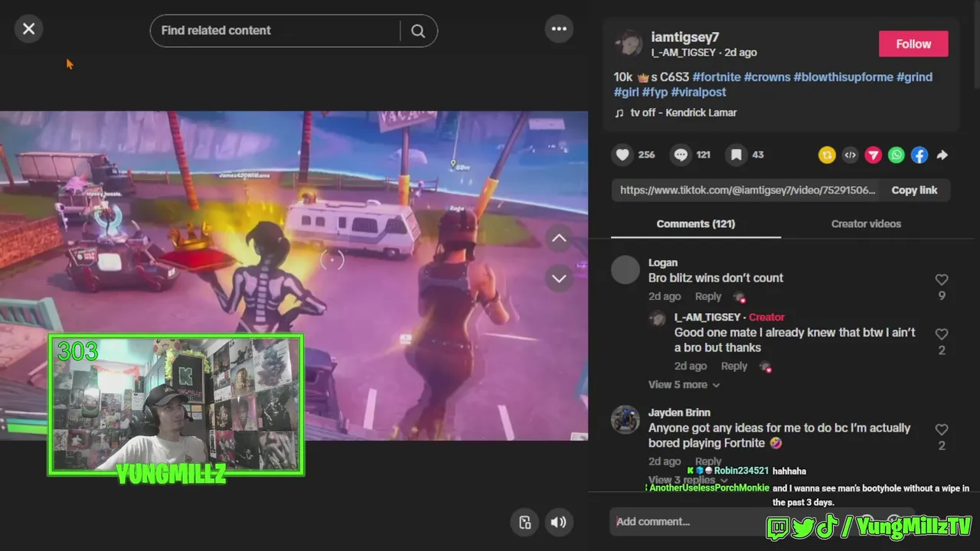Like the video with the heart icon
Viewport: 980px width, 551px height.
tap(622, 155)
